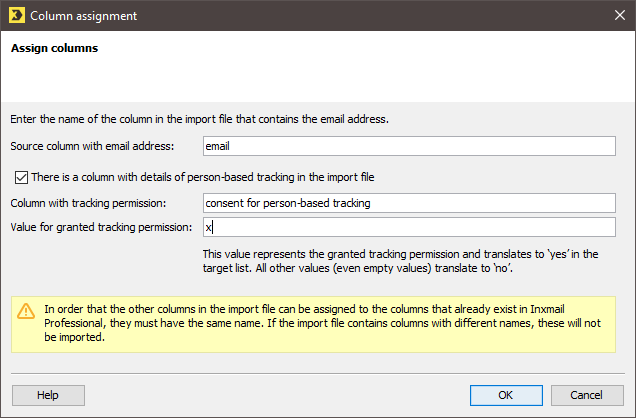Image resolution: width=636 pixels, height=418 pixels.
Task: Click the label "There is a column with details"
Action: pos(202,177)
